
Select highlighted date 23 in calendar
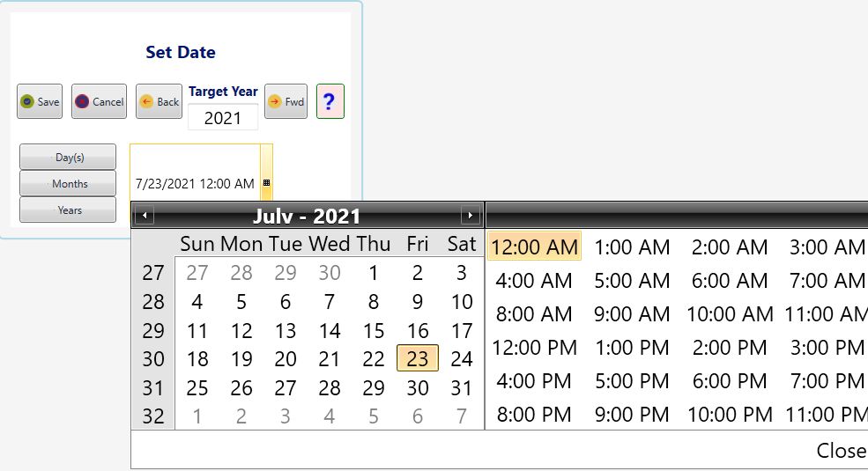pos(418,358)
